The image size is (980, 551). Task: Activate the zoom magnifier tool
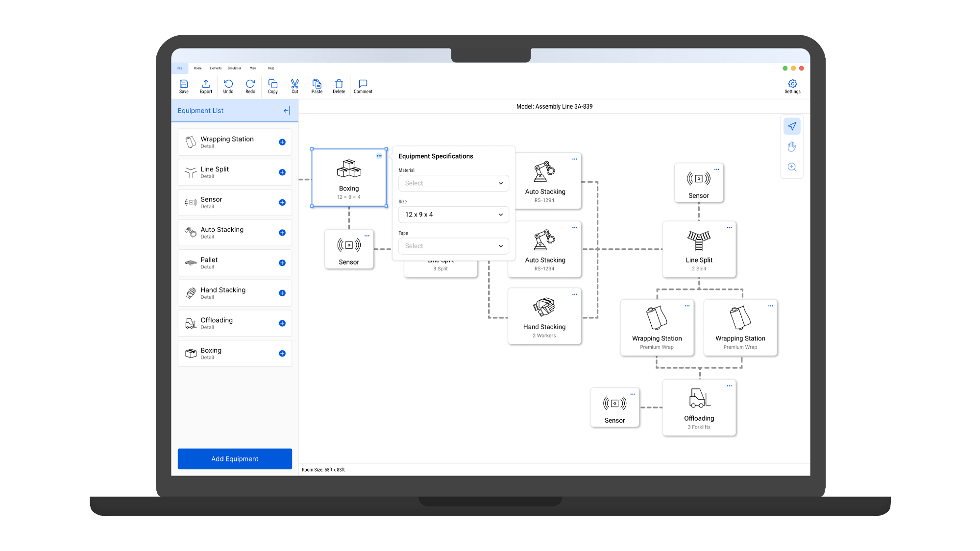792,167
